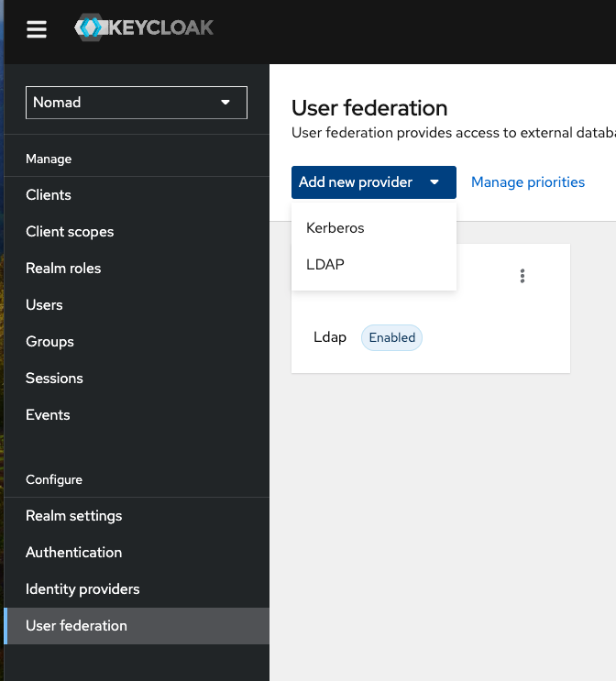Open the Manage priorities link

(x=527, y=182)
